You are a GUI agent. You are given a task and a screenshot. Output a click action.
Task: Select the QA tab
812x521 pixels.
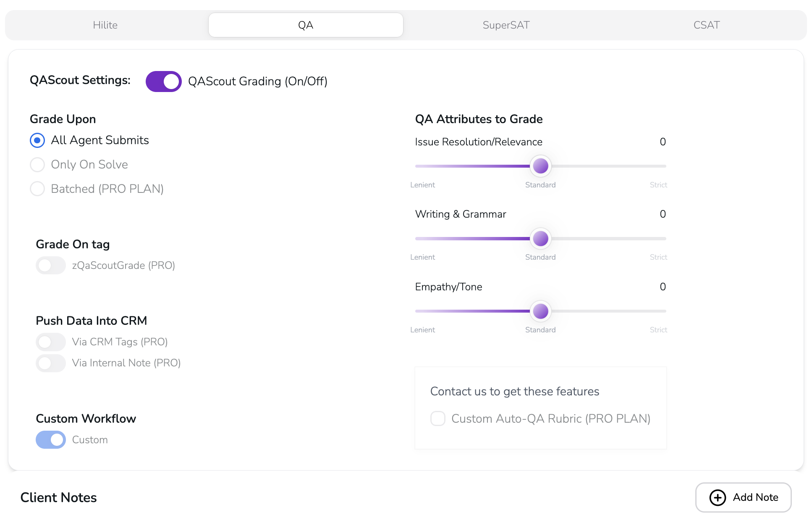tap(306, 25)
